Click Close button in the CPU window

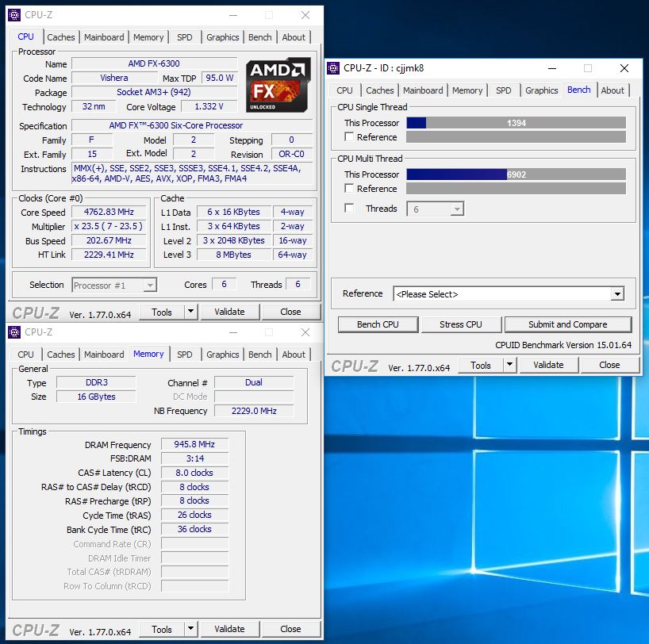pyautogui.click(x=290, y=312)
